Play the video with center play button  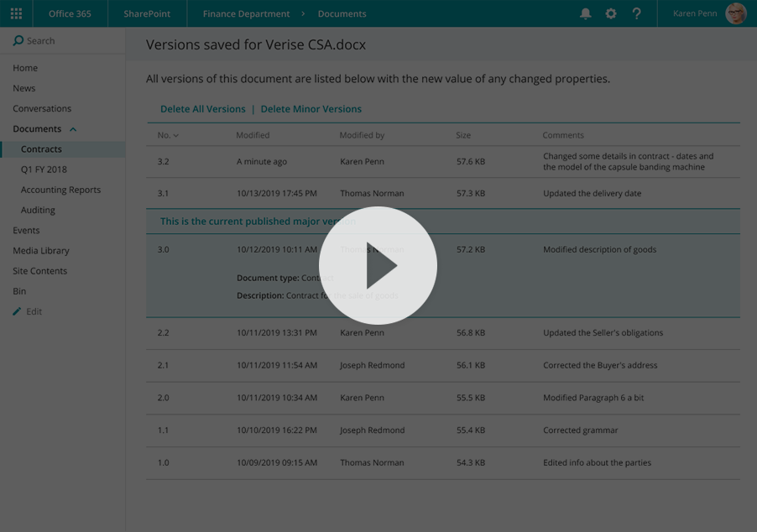378,266
